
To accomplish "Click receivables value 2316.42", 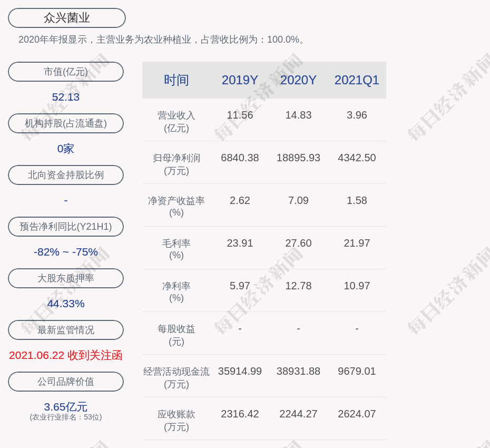I will (240, 414).
